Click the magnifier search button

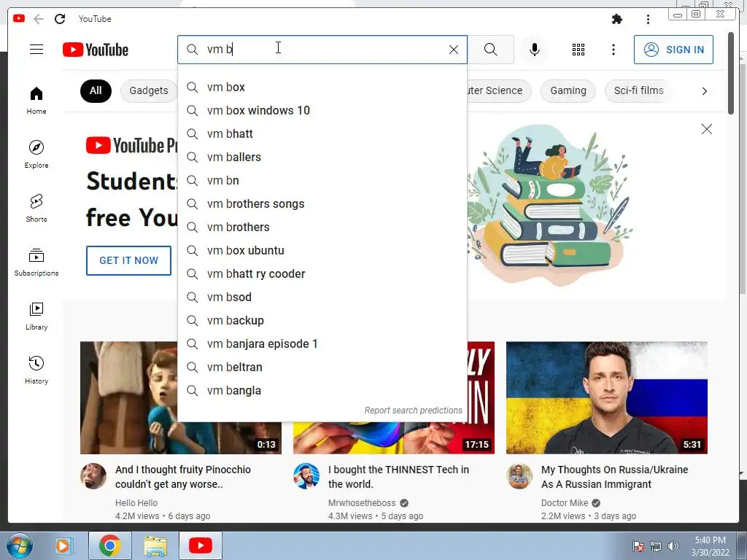491,50
